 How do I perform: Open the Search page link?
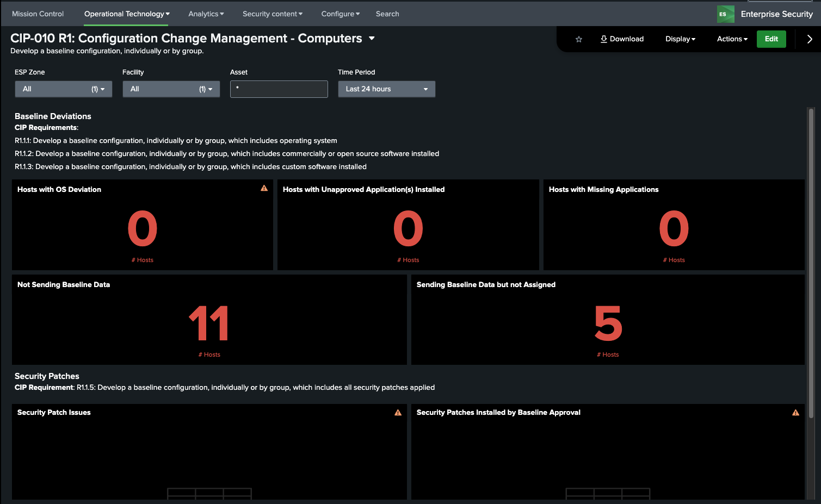[387, 14]
